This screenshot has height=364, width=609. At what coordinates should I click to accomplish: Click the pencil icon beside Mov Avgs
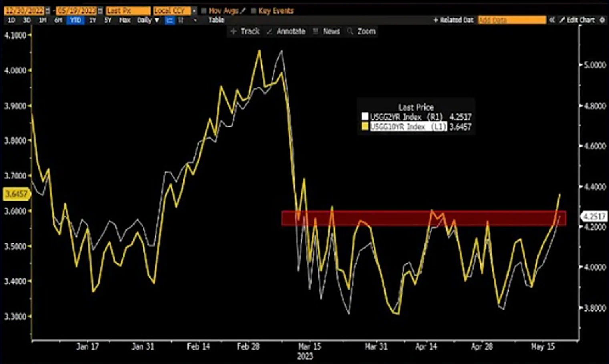tap(243, 11)
